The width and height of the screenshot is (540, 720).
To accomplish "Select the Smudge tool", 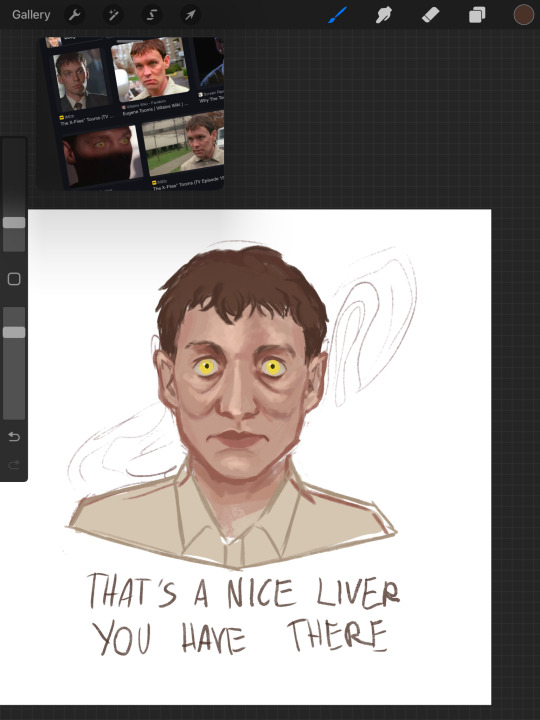I will click(x=384, y=15).
